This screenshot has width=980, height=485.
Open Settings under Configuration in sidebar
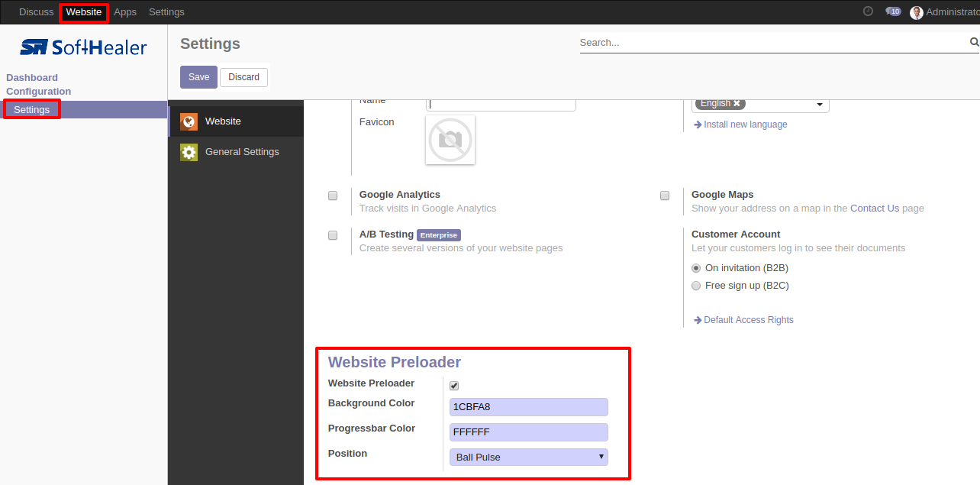tap(32, 109)
